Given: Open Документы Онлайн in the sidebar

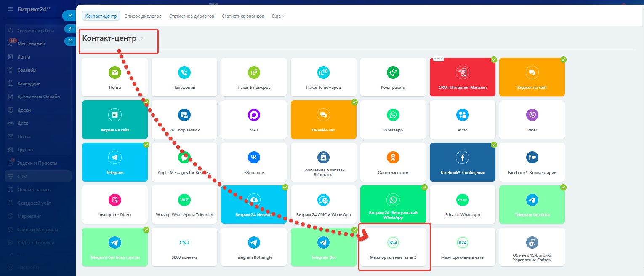Looking at the screenshot, I should (x=38, y=96).
